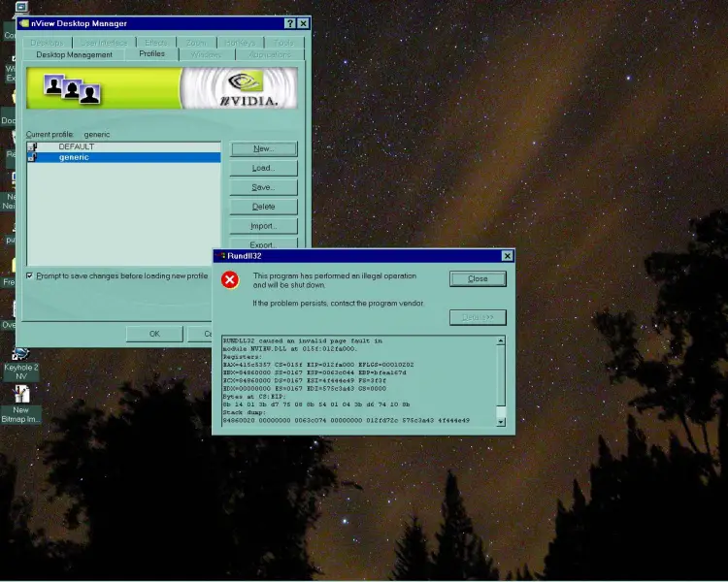The height and width of the screenshot is (582, 728).
Task: Open the Keyhole 2 NV desktop shortcut
Action: point(20,365)
